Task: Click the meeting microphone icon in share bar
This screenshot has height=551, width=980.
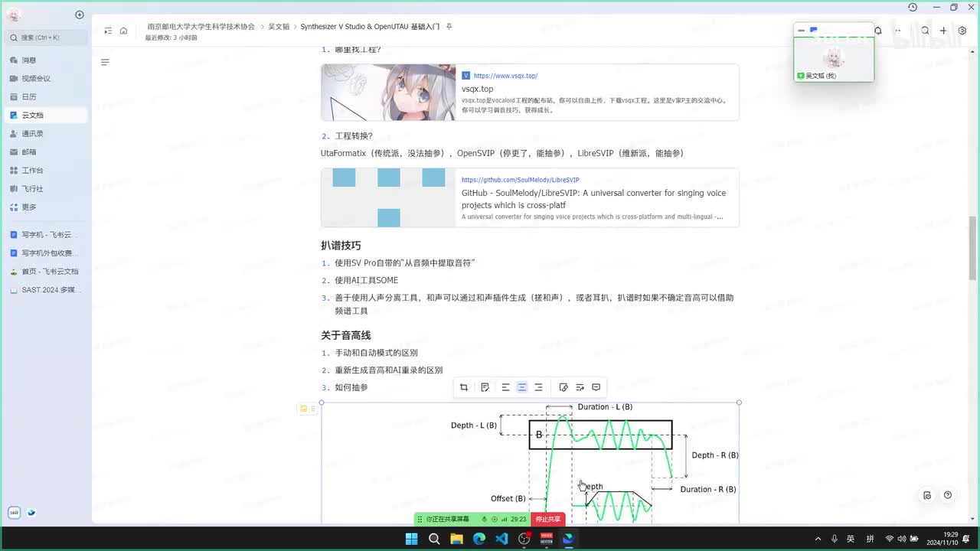Action: tap(484, 519)
